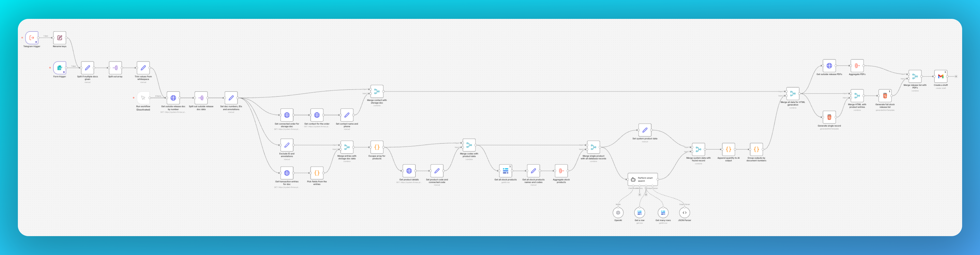Viewport: 980px width, 255px height.
Task: Open the Escape array for products code node
Action: pyautogui.click(x=377, y=147)
